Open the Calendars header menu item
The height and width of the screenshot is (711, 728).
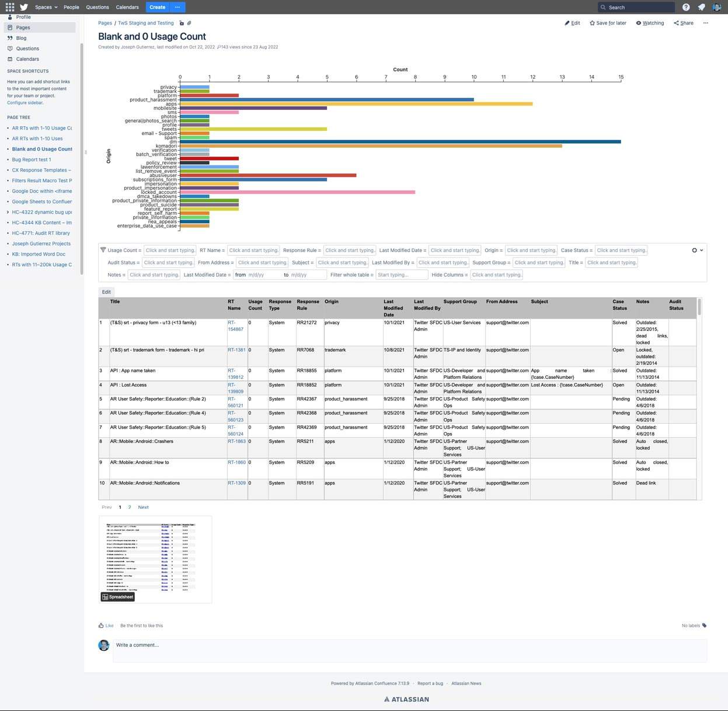click(x=127, y=7)
